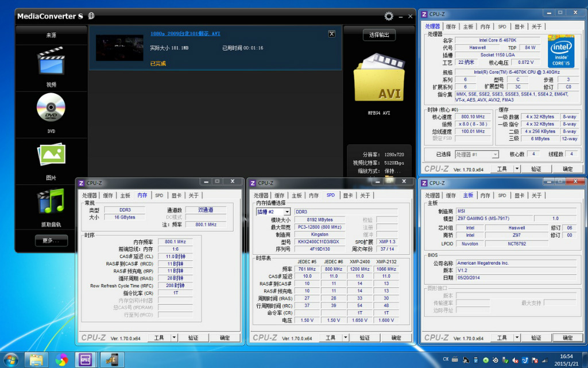Click the blue USB tray icon
The width and height of the screenshot is (588, 368).
pyautogui.click(x=476, y=360)
